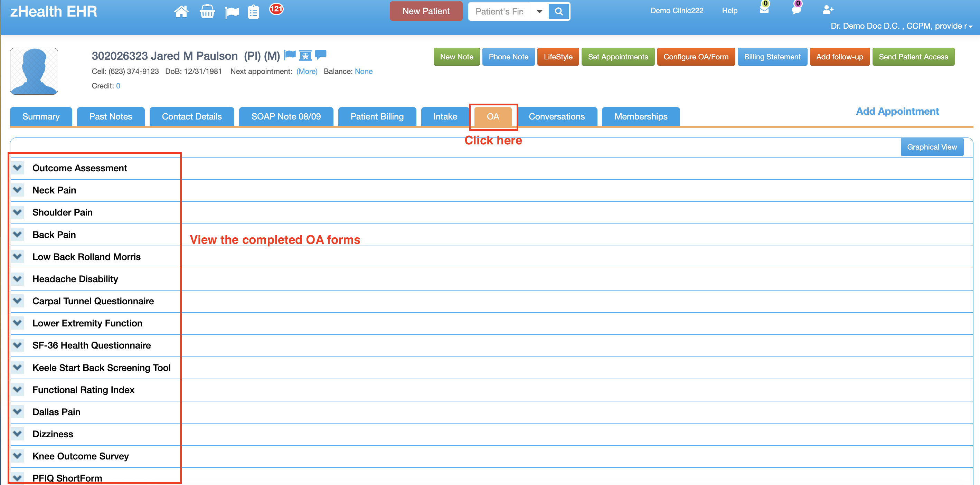Expand the Dallas Pain row

17,411
